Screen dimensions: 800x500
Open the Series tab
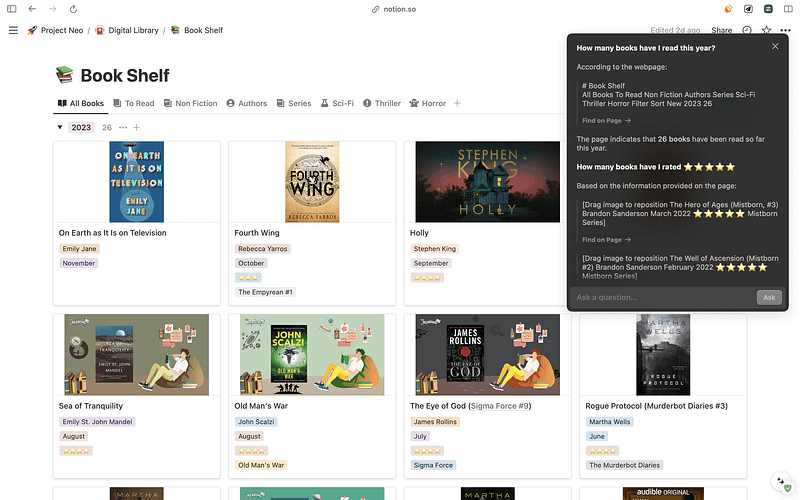[x=294, y=103]
